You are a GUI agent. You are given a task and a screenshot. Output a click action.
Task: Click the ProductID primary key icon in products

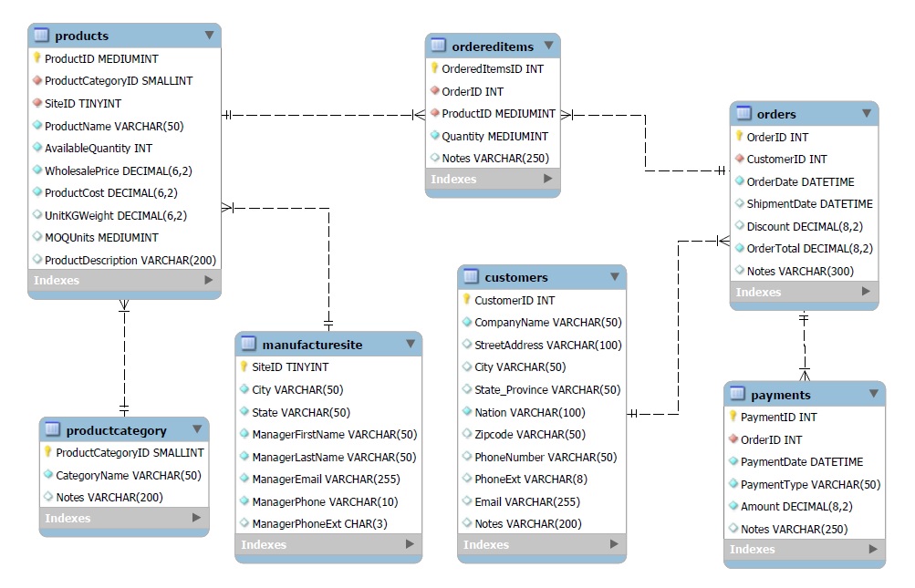[37, 58]
